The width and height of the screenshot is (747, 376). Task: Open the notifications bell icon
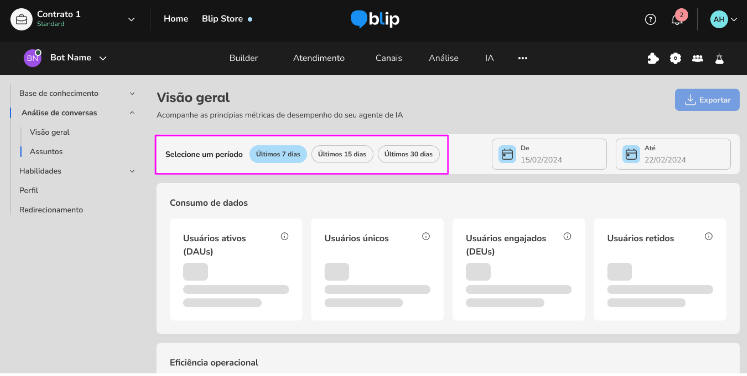(x=676, y=20)
